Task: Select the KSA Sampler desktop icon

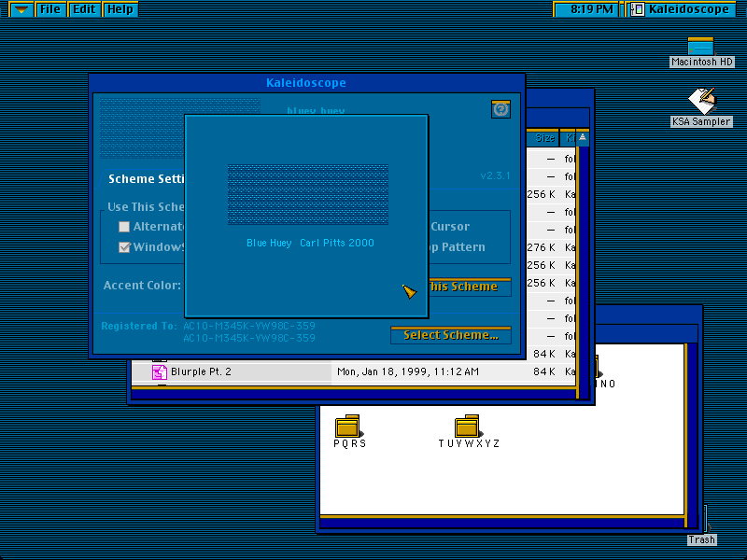Action: click(x=702, y=101)
